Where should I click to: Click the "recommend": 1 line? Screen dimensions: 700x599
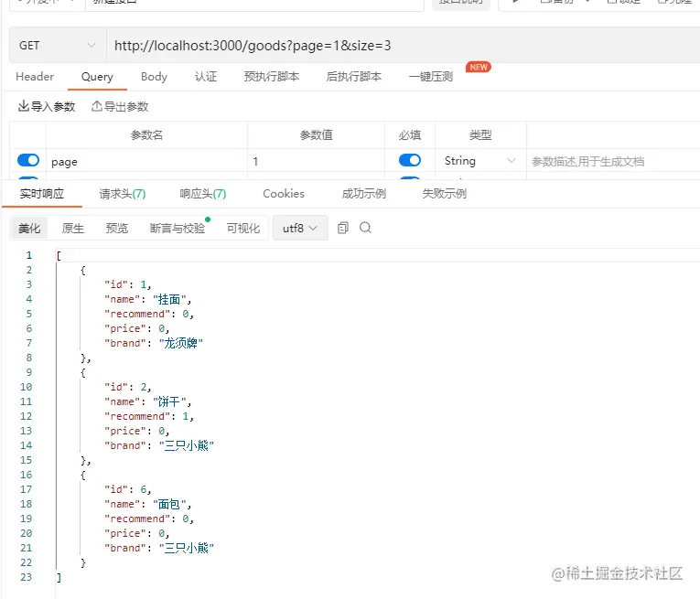(x=148, y=416)
